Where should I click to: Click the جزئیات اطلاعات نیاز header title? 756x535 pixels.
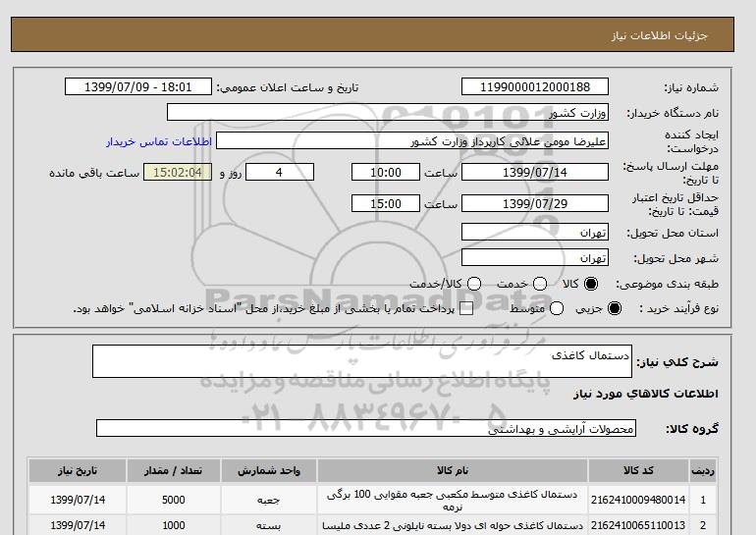(x=659, y=35)
